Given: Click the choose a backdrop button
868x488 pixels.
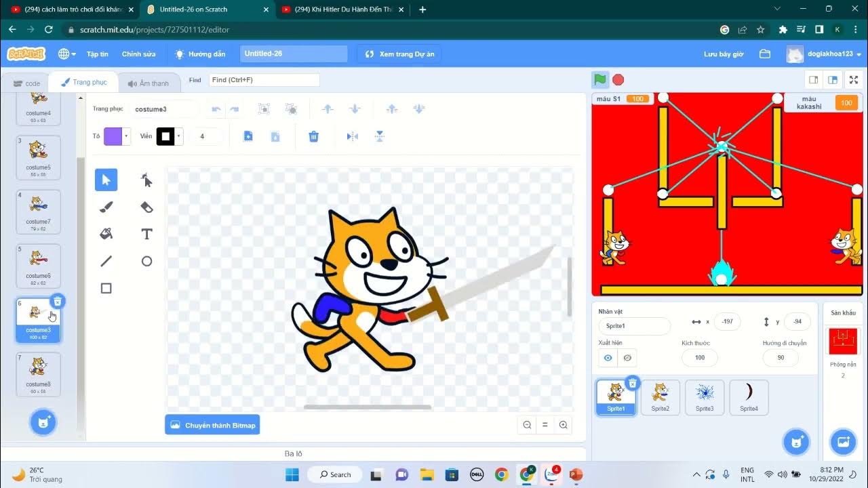Looking at the screenshot, I should tap(844, 442).
